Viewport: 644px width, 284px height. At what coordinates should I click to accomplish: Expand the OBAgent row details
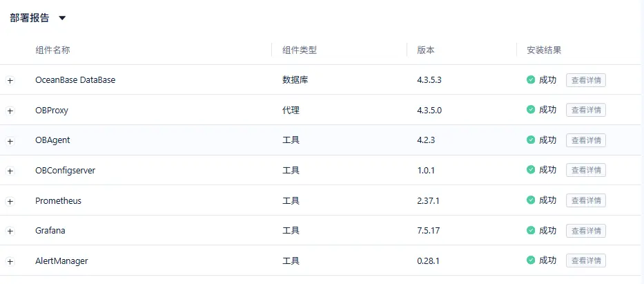[x=10, y=141]
